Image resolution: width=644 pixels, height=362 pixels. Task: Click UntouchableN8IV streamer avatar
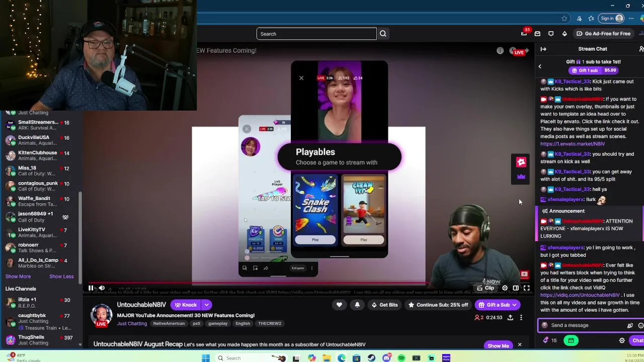click(101, 314)
